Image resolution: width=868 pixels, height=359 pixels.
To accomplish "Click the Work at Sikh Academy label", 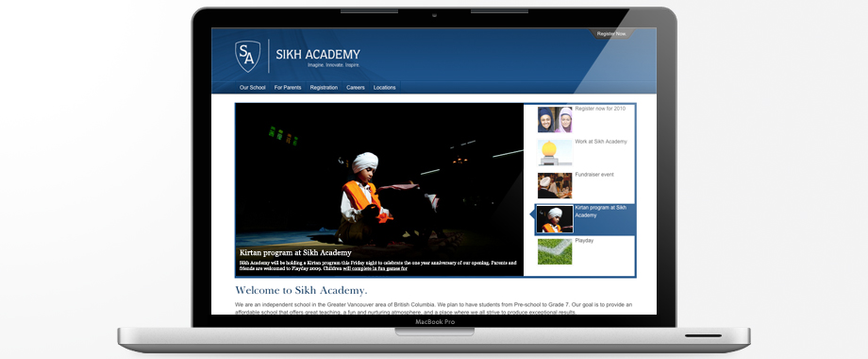I will pyautogui.click(x=601, y=142).
